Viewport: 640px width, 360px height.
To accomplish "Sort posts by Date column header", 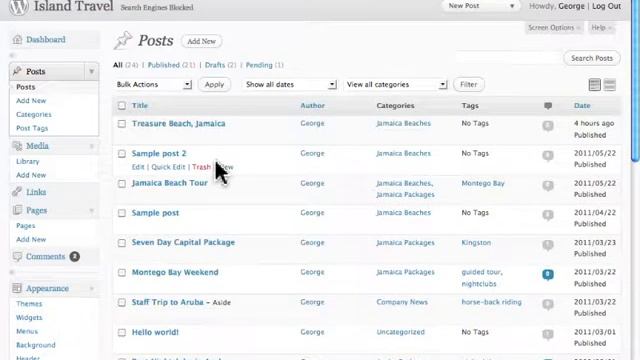I will pyautogui.click(x=582, y=106).
